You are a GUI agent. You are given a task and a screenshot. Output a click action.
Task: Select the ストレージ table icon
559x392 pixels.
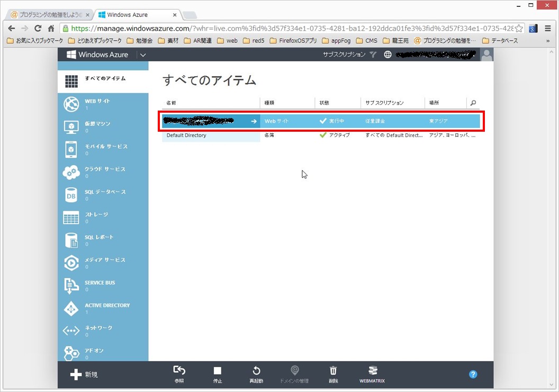pos(71,218)
